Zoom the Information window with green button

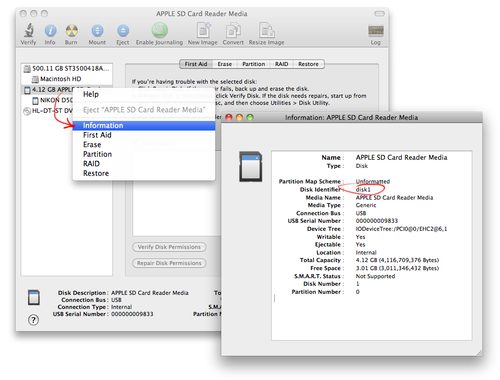point(250,117)
